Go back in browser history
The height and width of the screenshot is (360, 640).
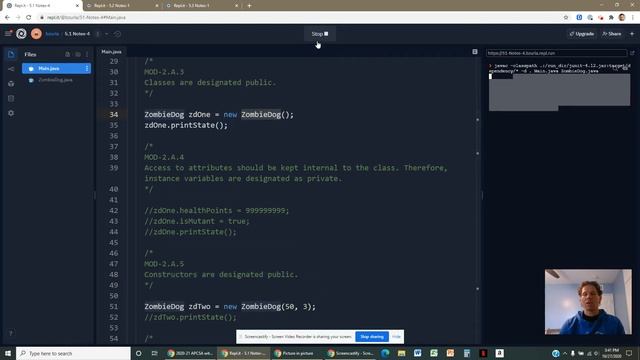coord(7,18)
